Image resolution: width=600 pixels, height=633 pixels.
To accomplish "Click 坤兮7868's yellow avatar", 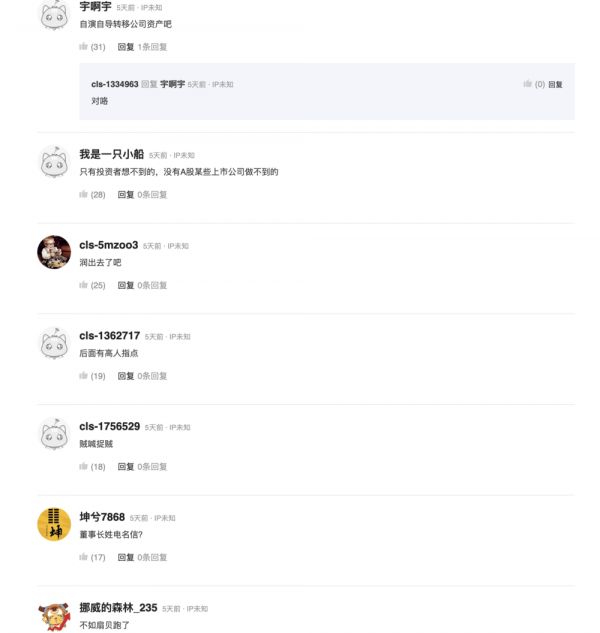I will pyautogui.click(x=53, y=524).
